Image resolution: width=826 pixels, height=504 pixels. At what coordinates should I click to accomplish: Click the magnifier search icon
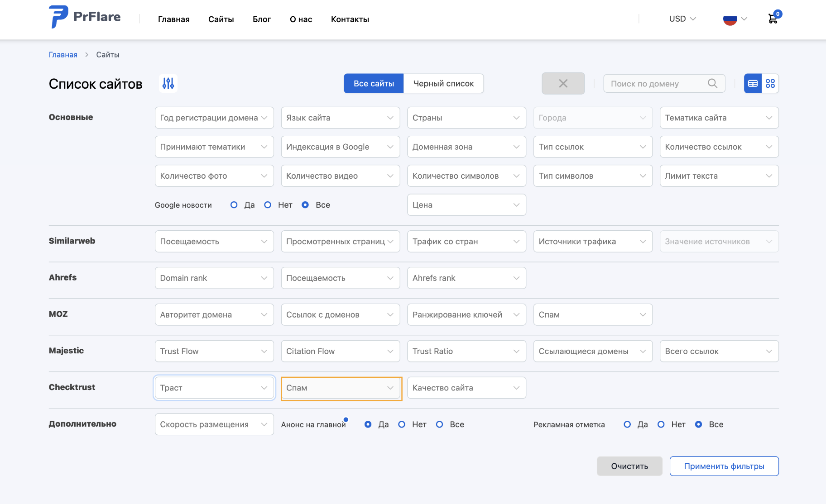pos(712,84)
